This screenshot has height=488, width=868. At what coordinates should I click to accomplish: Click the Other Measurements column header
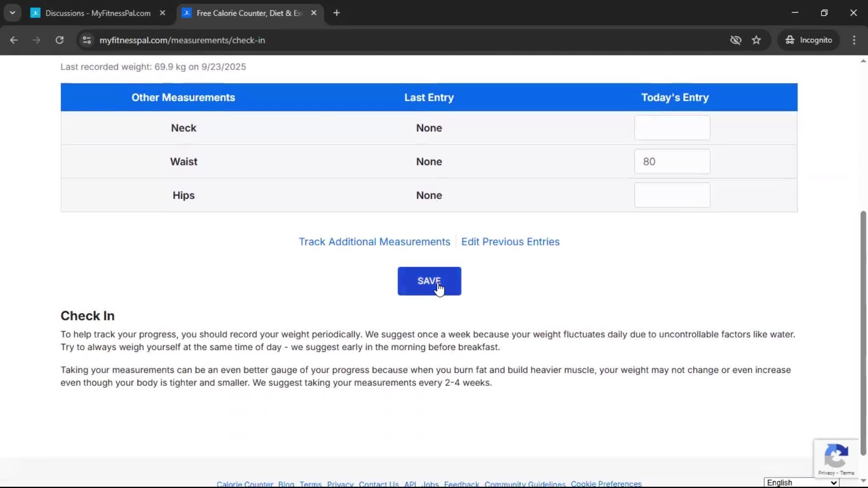[x=183, y=98]
